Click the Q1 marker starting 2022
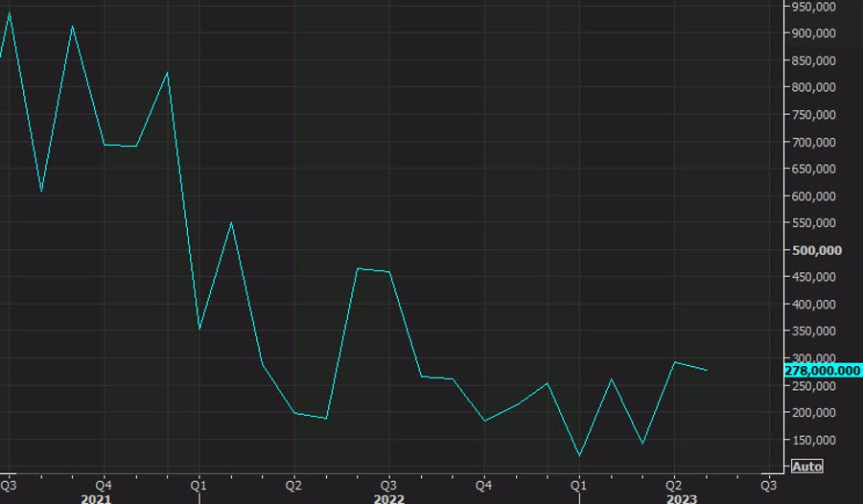 (198, 484)
